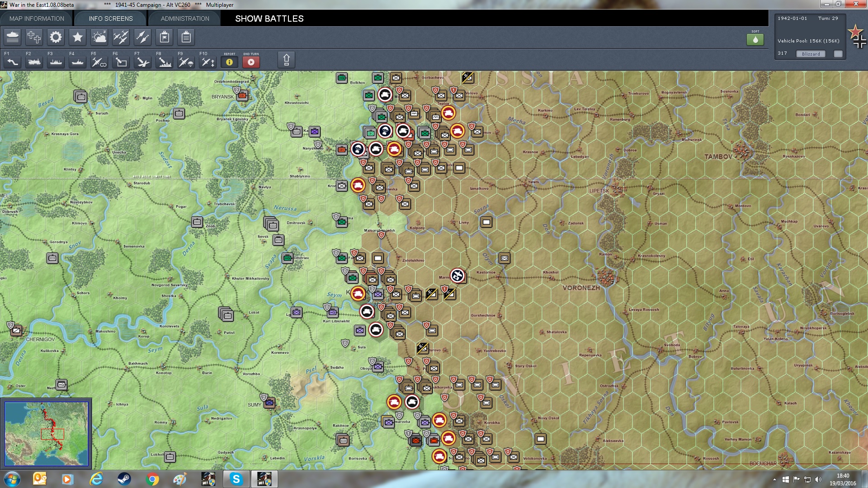Screen dimensions: 868x488
Task: Click the Chernigov city label on map
Action: point(40,339)
